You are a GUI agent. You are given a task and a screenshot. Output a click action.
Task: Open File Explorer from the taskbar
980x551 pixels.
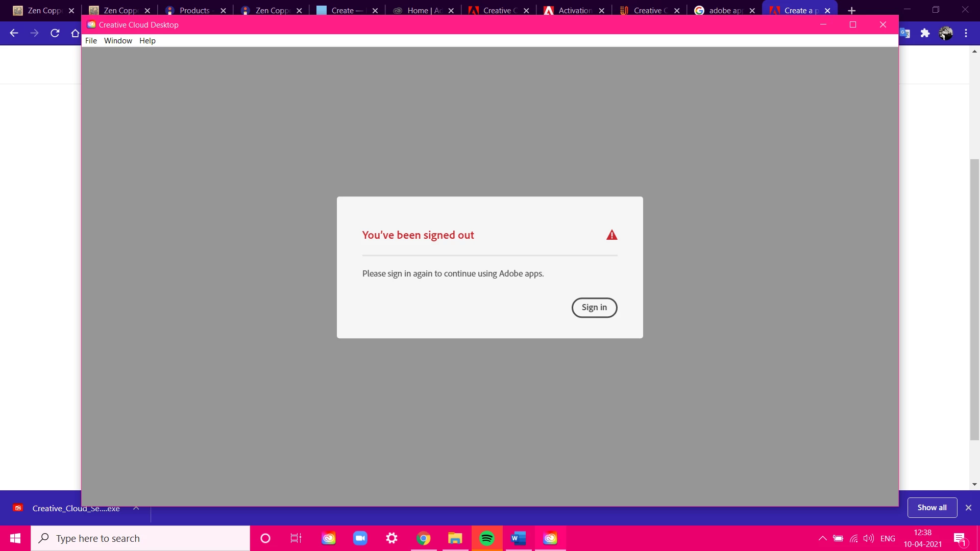click(x=455, y=538)
